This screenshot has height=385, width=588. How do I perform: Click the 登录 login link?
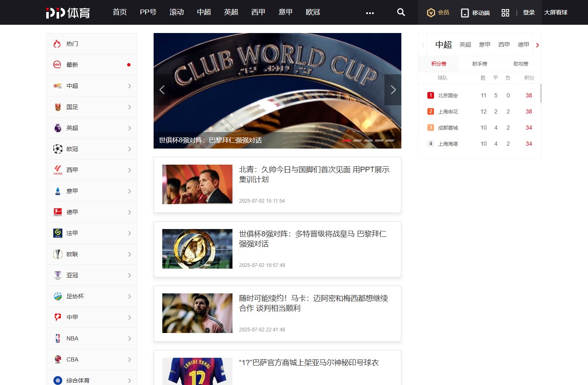tap(529, 13)
